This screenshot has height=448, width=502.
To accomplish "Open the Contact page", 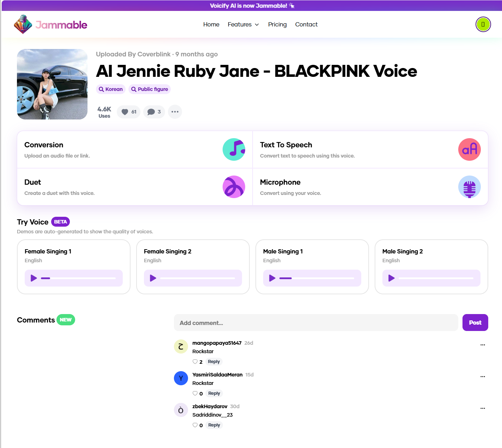I will 306,24.
